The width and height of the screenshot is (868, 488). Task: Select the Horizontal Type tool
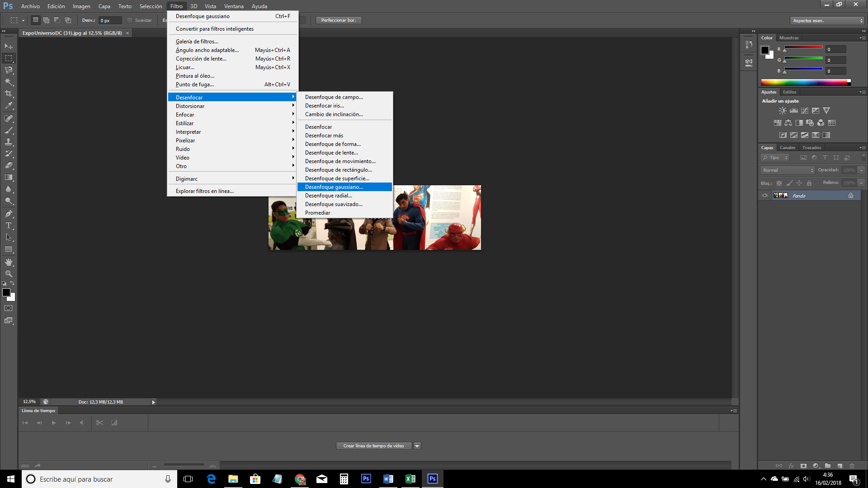pyautogui.click(x=9, y=225)
